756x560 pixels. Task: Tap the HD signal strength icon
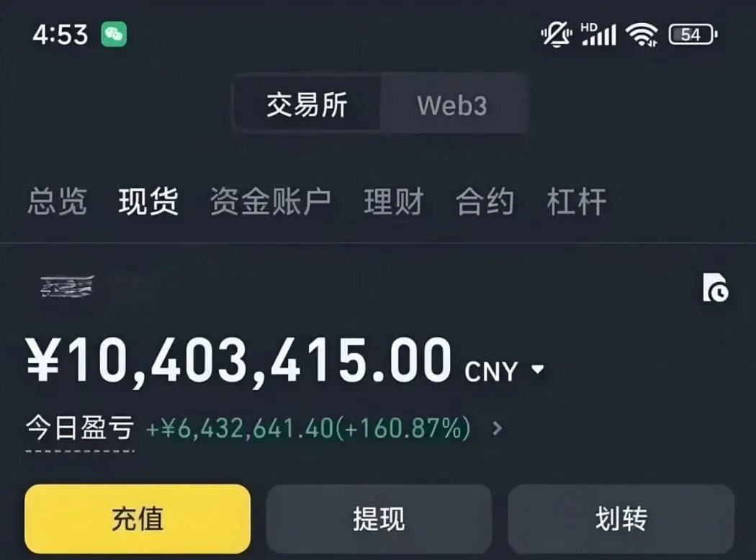click(598, 35)
